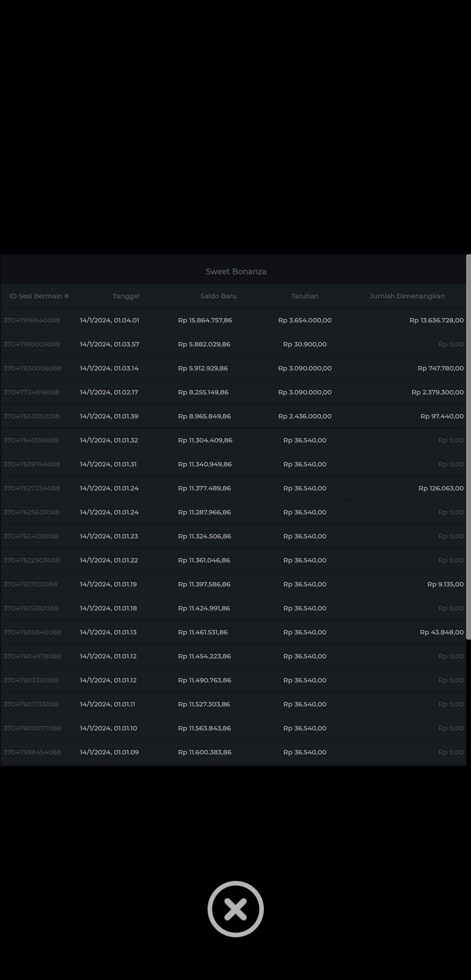Open session ID 37047910005088
The image size is (471, 980).
click(32, 344)
